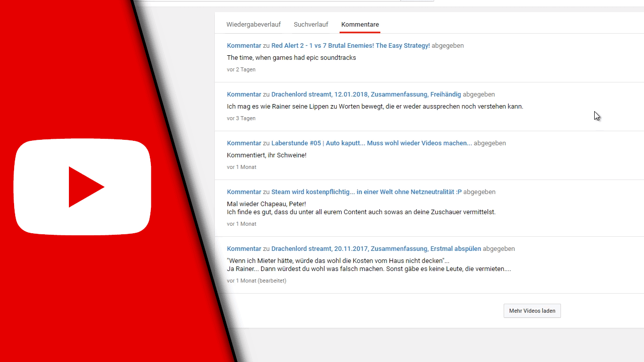Open the Suchverlauf tab

point(311,24)
